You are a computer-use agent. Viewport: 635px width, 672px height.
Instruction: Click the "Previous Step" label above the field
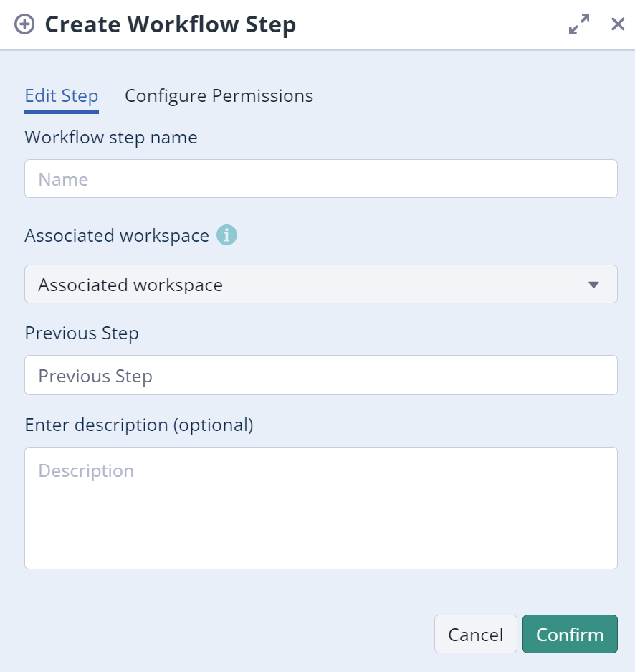(82, 333)
